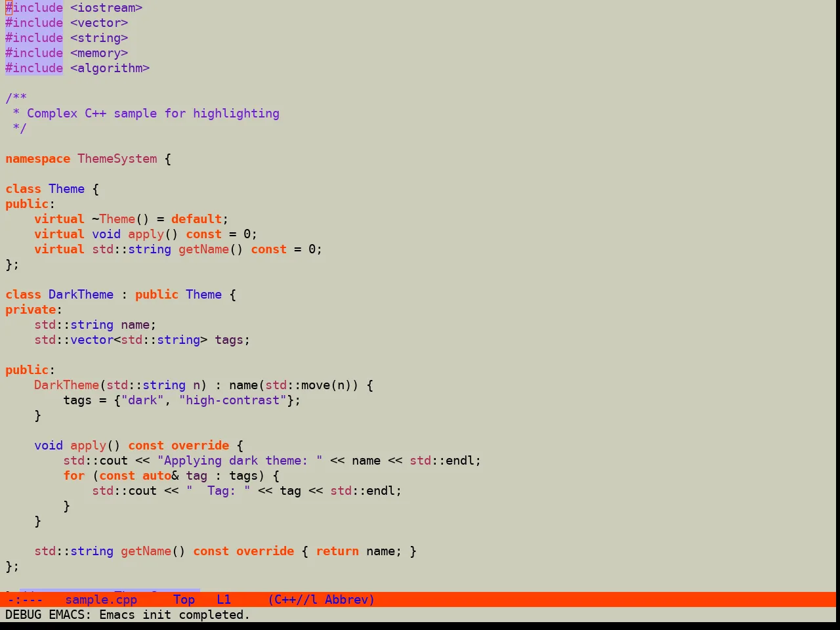Click 'getName' in the 'const override' definition line

click(146, 551)
